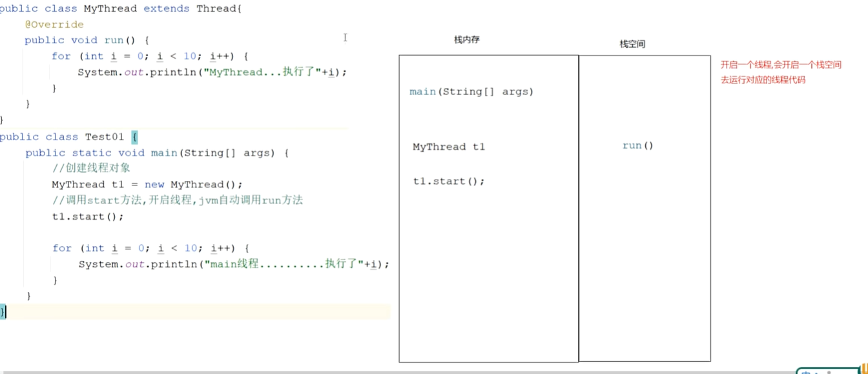
Task: Click the 'MyThread t1 = new MyThread();' line
Action: pyautogui.click(x=147, y=185)
